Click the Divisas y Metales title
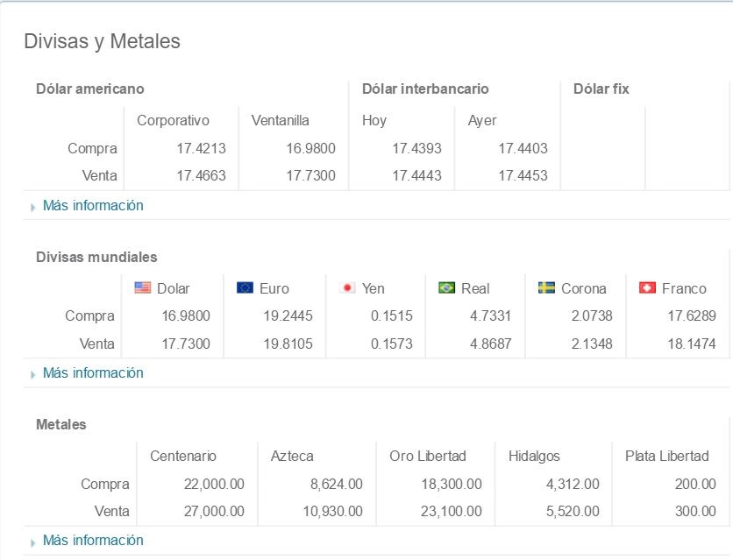Viewport: 733px width, 560px height. pyautogui.click(x=102, y=41)
